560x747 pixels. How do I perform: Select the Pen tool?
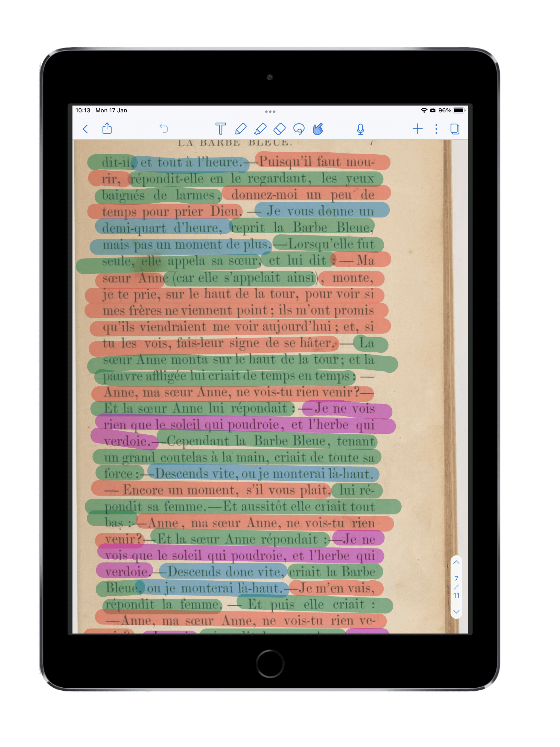[240, 129]
